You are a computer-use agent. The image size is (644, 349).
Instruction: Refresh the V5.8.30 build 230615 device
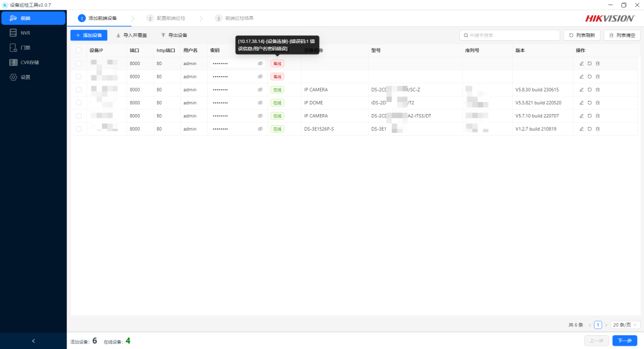(x=589, y=90)
